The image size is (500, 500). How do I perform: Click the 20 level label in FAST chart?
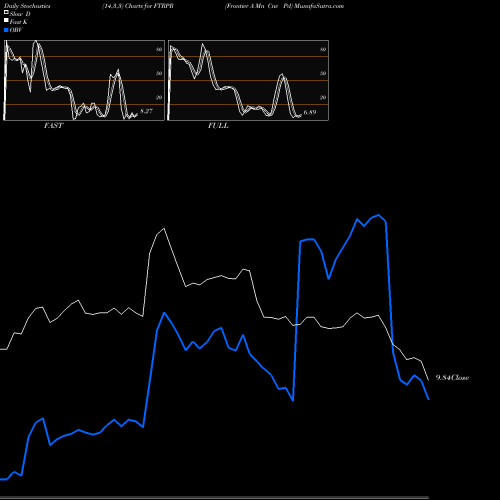159,97
